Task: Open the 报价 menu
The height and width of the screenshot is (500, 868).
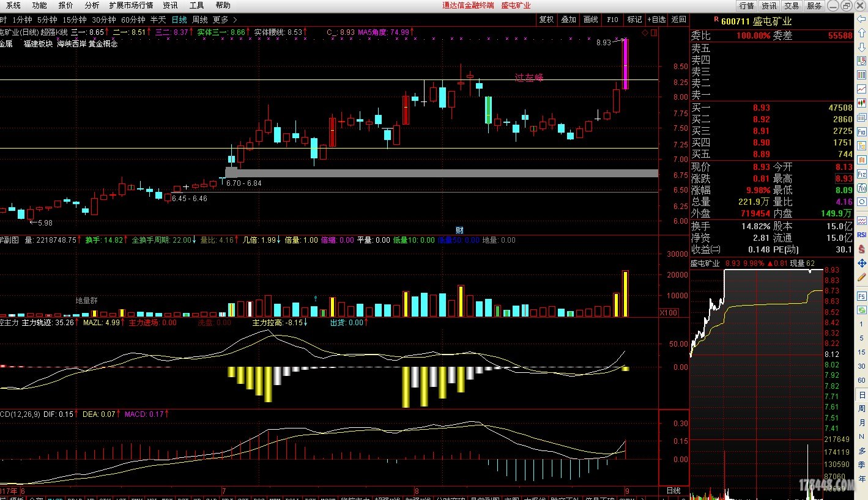Action: point(65,6)
